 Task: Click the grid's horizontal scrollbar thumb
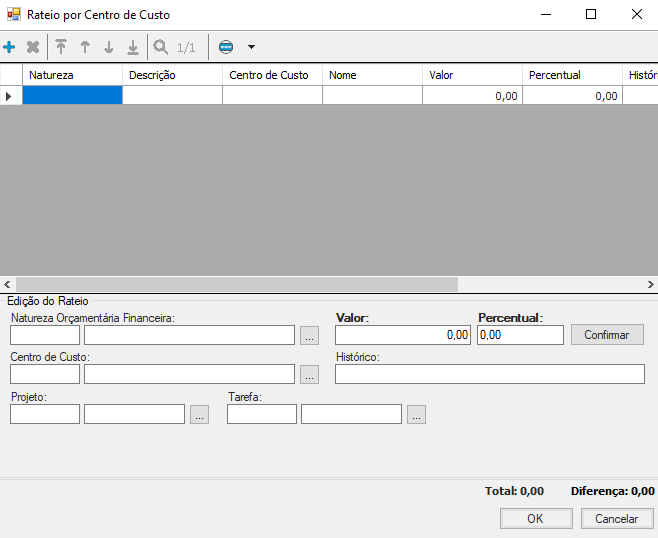236,284
